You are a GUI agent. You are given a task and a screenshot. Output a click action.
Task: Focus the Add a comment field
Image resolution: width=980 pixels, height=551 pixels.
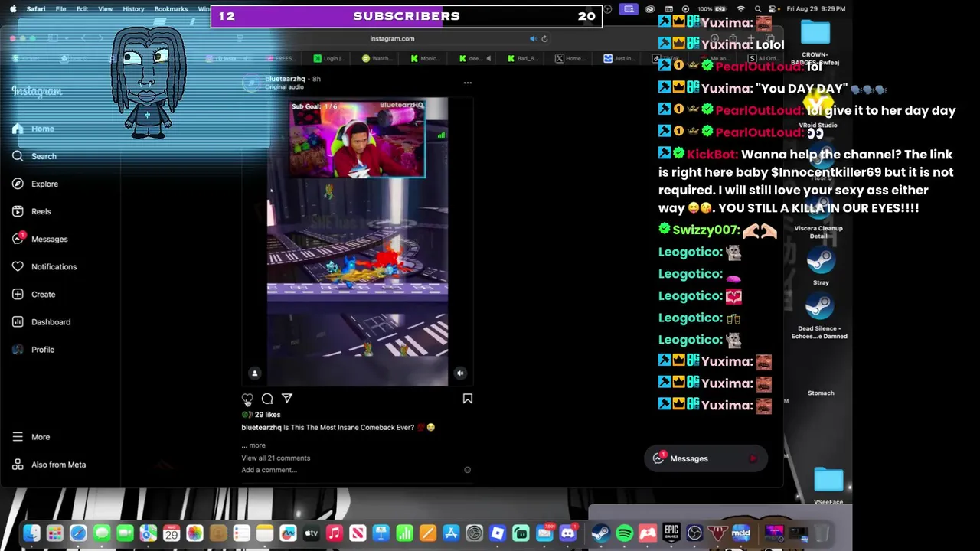click(348, 470)
